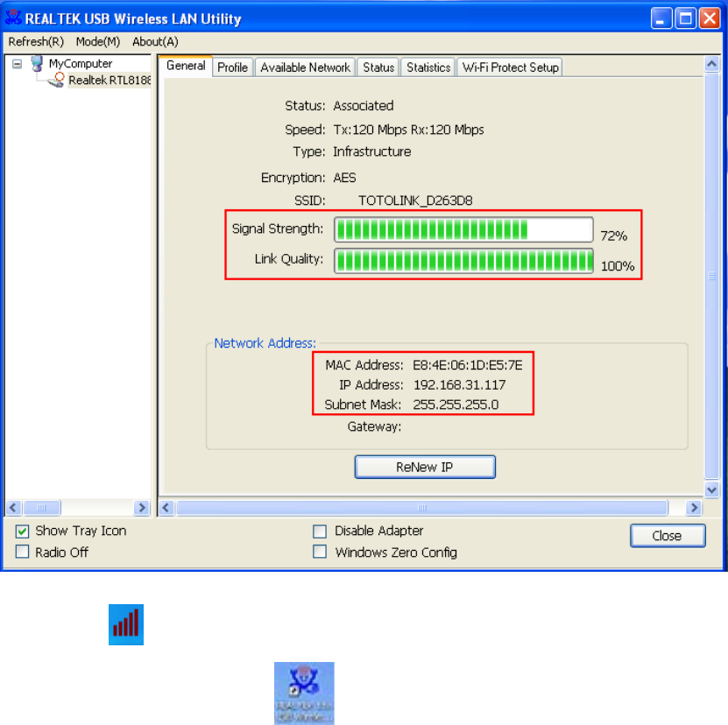Image resolution: width=728 pixels, height=725 pixels.
Task: Click the Infrastructure type value
Action: click(372, 151)
